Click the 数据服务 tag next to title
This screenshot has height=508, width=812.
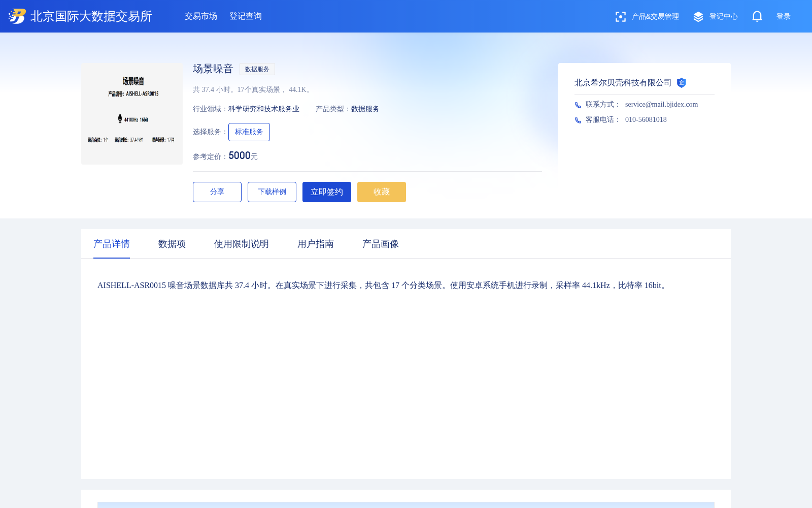click(257, 69)
